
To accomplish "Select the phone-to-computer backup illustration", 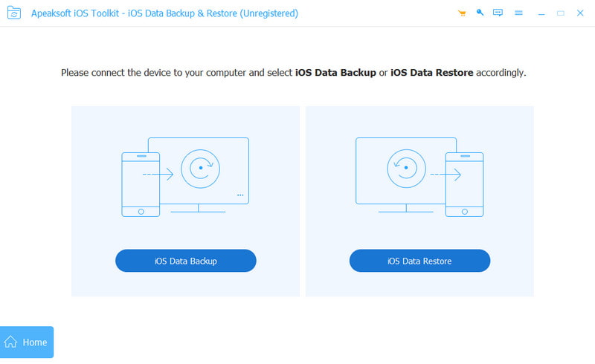I will [x=185, y=177].
